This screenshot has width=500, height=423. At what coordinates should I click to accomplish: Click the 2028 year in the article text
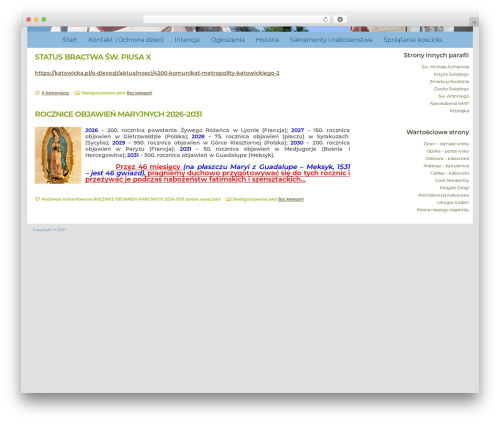point(198,137)
